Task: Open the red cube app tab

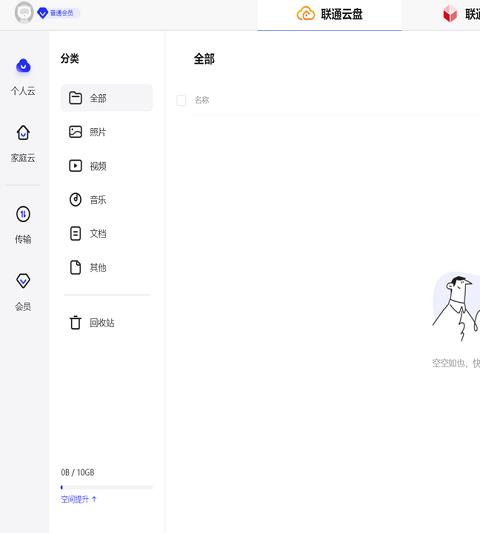Action: coord(450,15)
